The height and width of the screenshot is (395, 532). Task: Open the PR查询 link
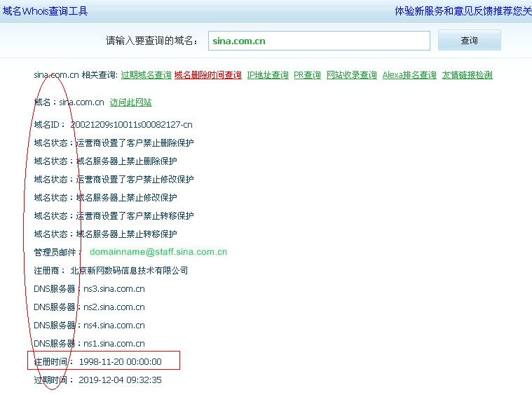tap(307, 75)
